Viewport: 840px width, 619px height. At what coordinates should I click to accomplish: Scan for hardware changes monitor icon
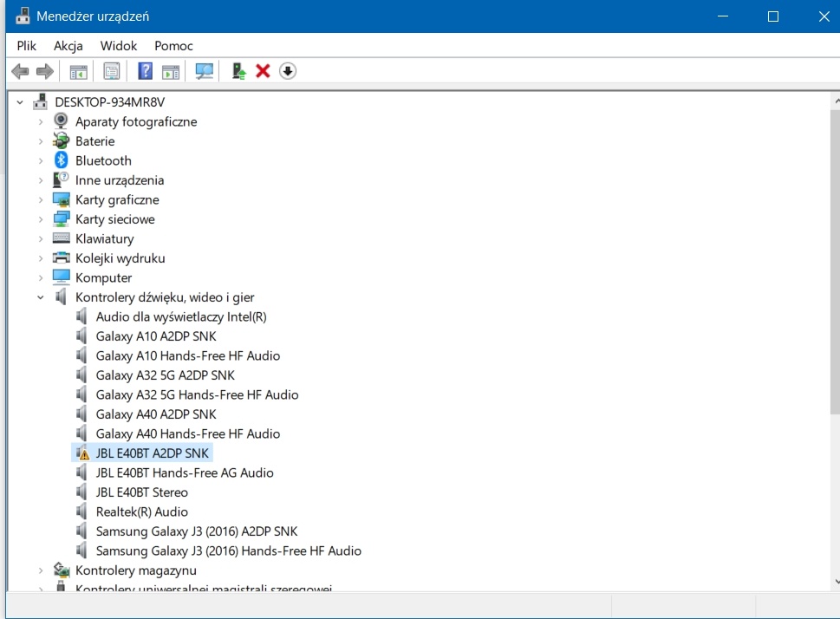(x=204, y=71)
